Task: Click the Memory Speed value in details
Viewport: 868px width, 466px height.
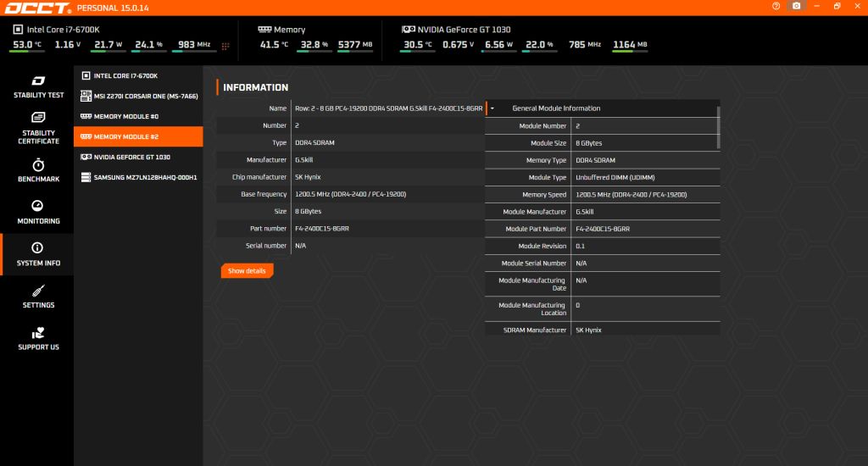Action: pos(631,195)
